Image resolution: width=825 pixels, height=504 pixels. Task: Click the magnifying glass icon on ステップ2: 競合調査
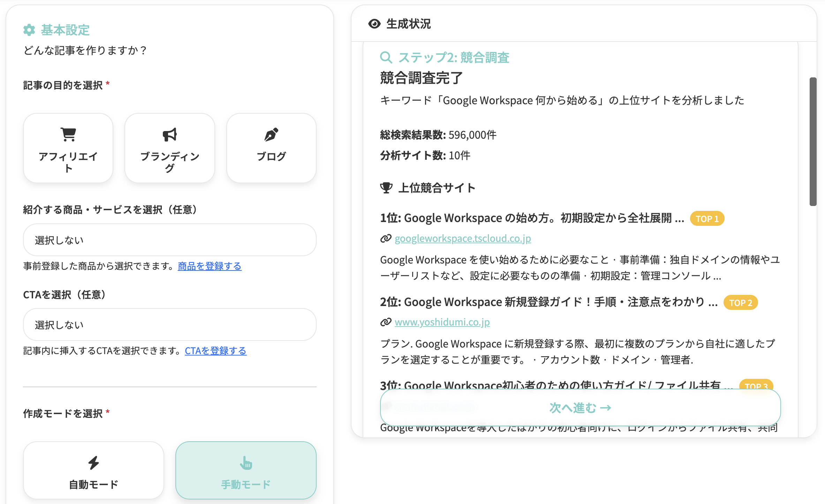386,58
